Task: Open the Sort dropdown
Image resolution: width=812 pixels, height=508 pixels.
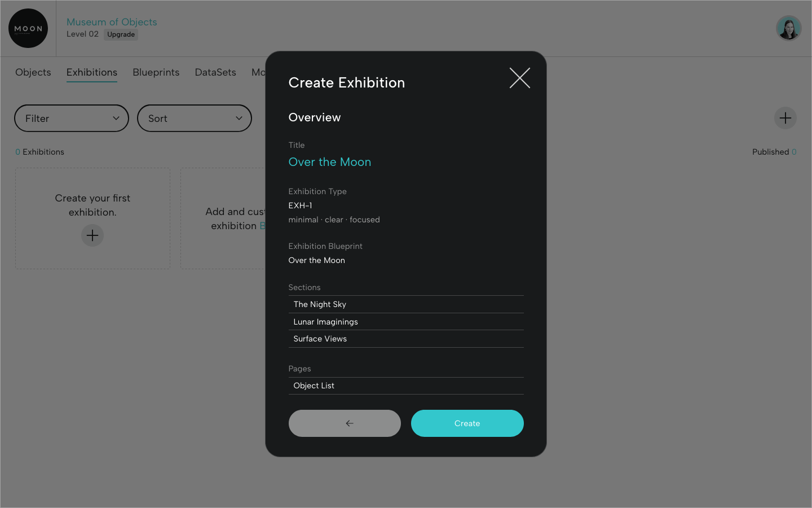Action: point(195,119)
